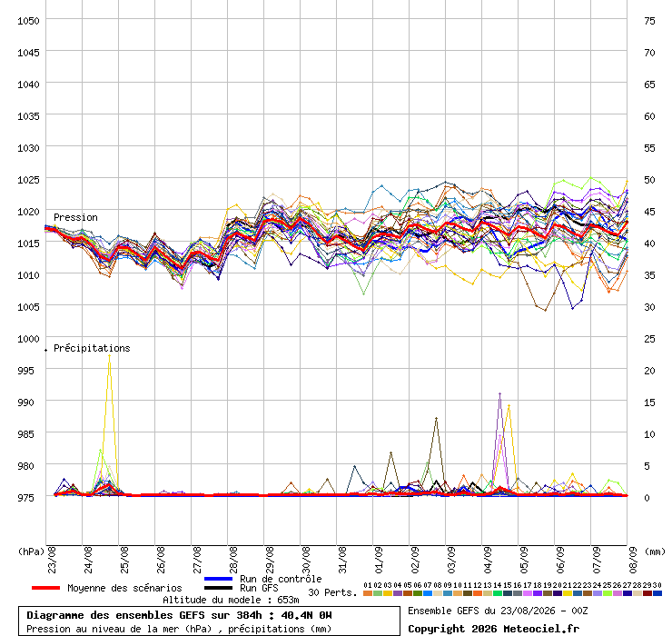Click the 04/09 date label

pos(488,560)
